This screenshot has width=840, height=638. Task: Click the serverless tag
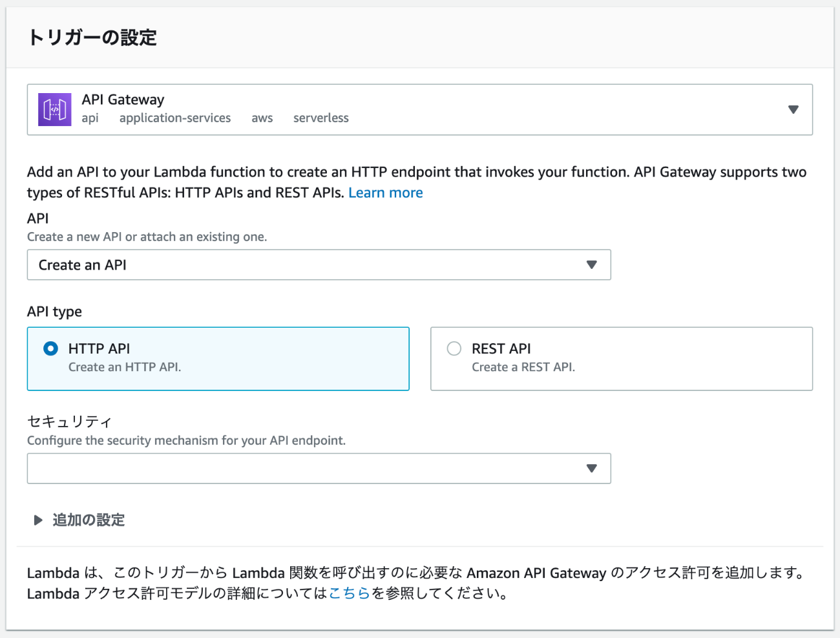321,118
